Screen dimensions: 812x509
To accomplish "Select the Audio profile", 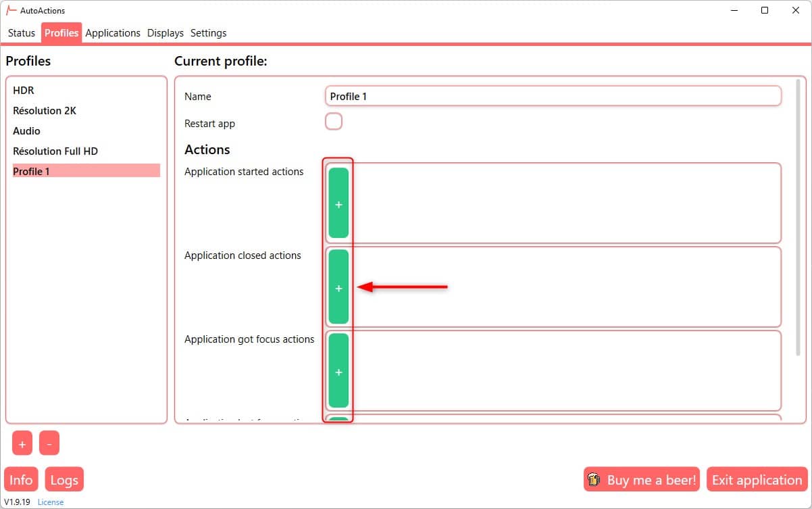I will 86,130.
